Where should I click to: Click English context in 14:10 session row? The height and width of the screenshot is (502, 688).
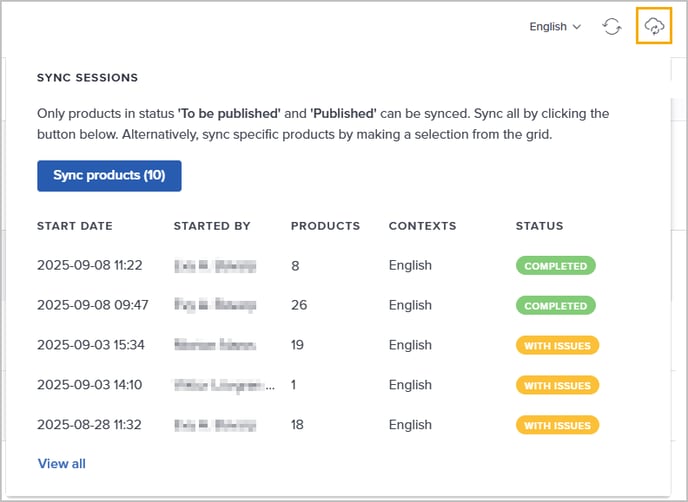(410, 385)
